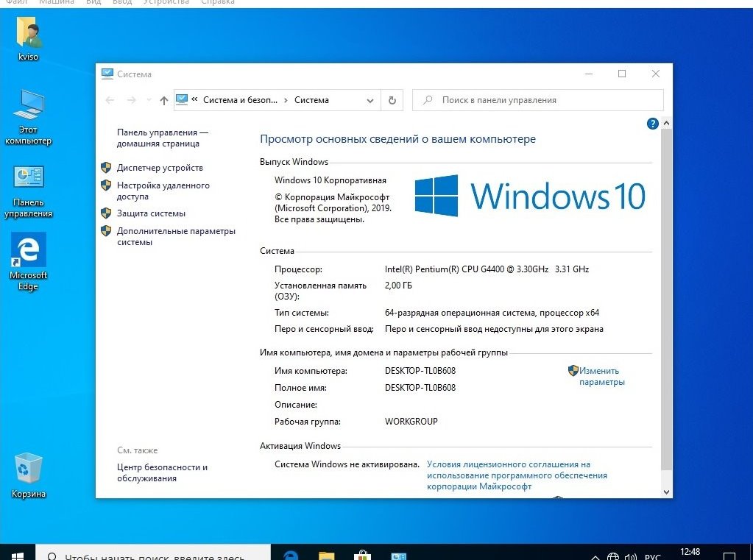Open the Этот компьютер desktop icon
753x560 pixels.
[28, 117]
